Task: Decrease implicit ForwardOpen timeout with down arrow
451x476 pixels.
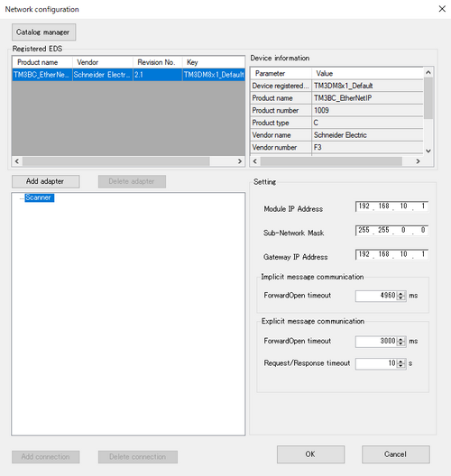Action: tap(400, 298)
